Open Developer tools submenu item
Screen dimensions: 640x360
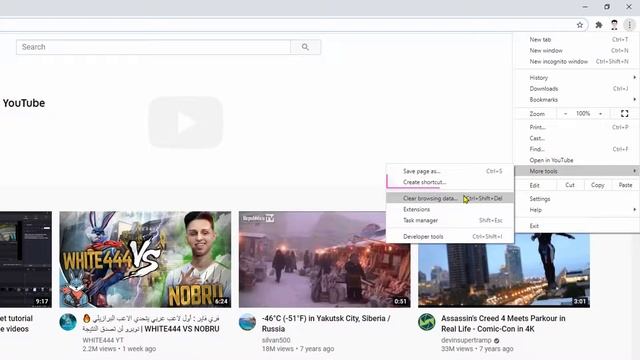pos(450,237)
